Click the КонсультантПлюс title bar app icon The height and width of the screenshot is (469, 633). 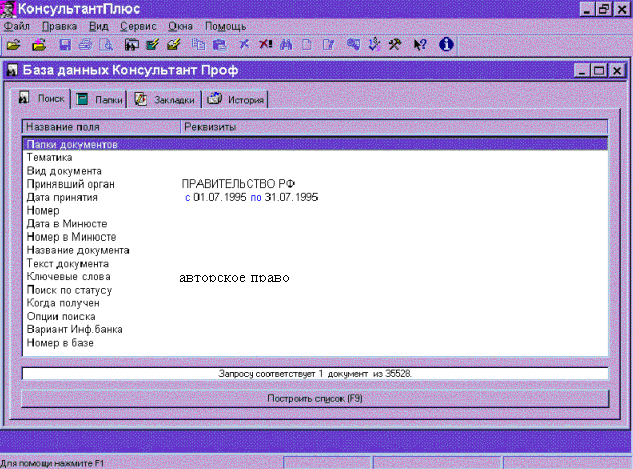[x=8, y=9]
